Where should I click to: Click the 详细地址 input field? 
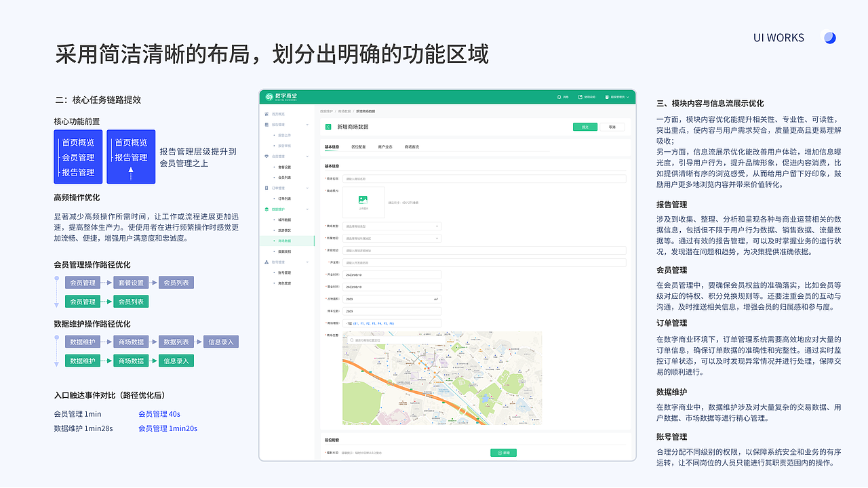pos(484,251)
